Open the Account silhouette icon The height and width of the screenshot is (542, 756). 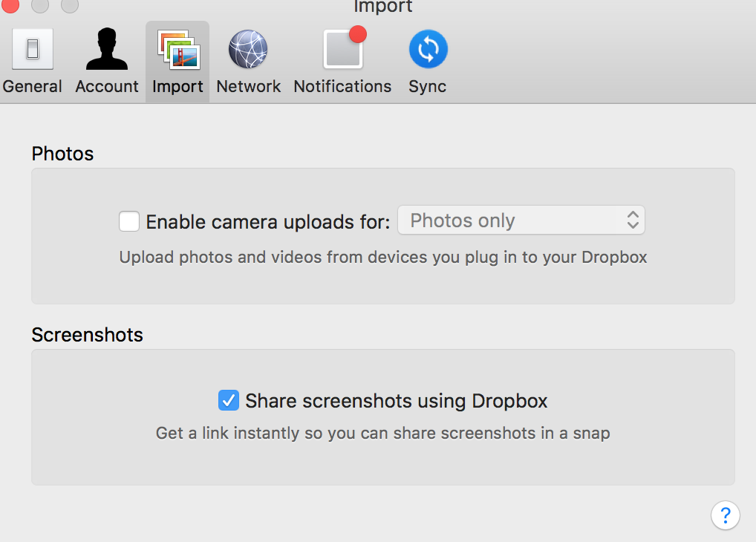click(x=106, y=49)
